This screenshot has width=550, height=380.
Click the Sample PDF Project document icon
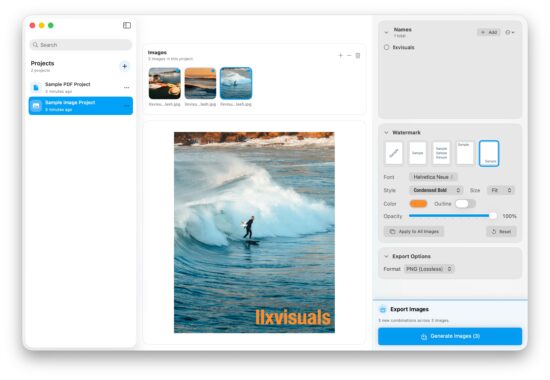[x=36, y=87]
